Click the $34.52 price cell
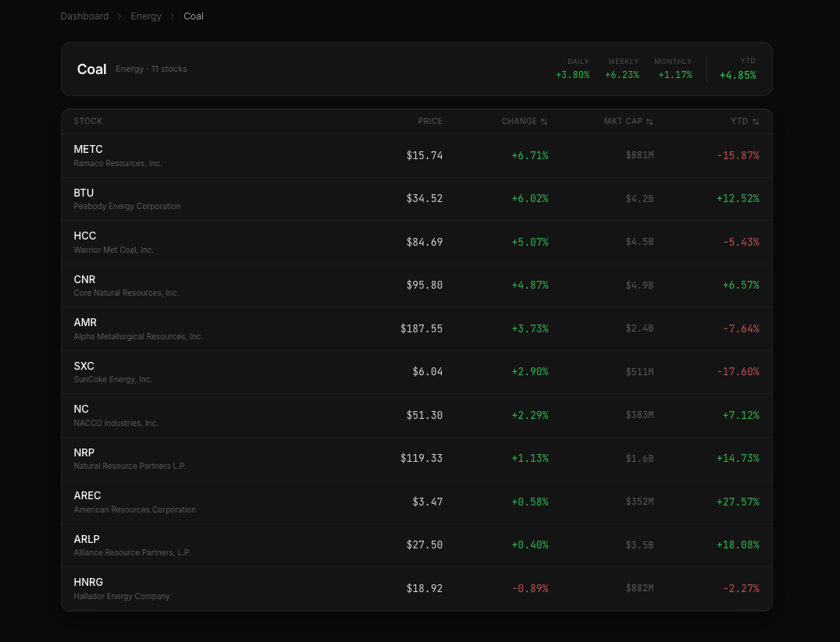The height and width of the screenshot is (642, 840). tap(425, 199)
